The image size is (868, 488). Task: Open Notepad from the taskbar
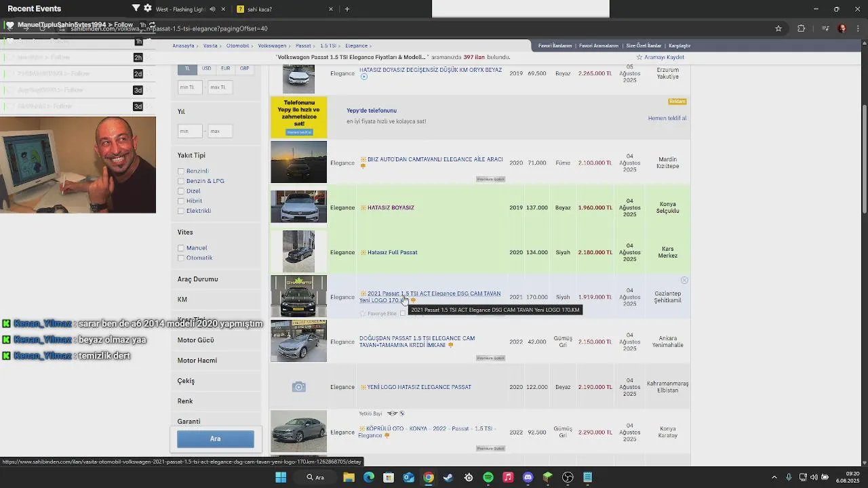point(588,477)
